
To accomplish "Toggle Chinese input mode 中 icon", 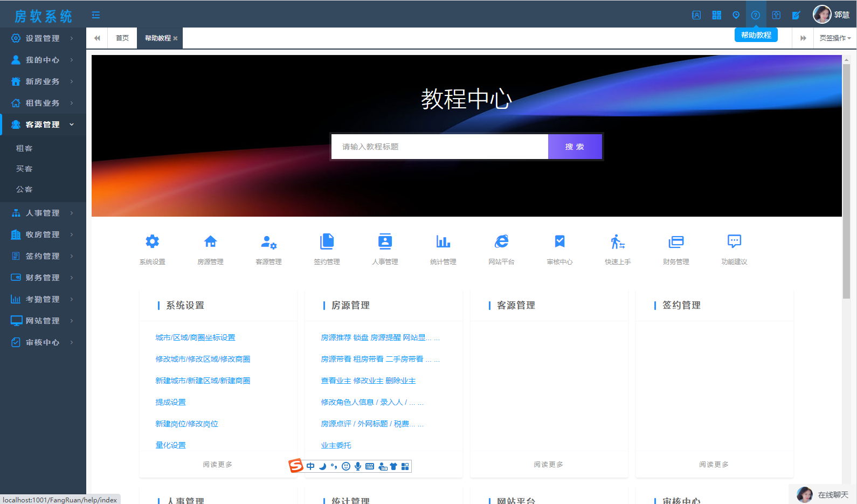I will [x=310, y=466].
